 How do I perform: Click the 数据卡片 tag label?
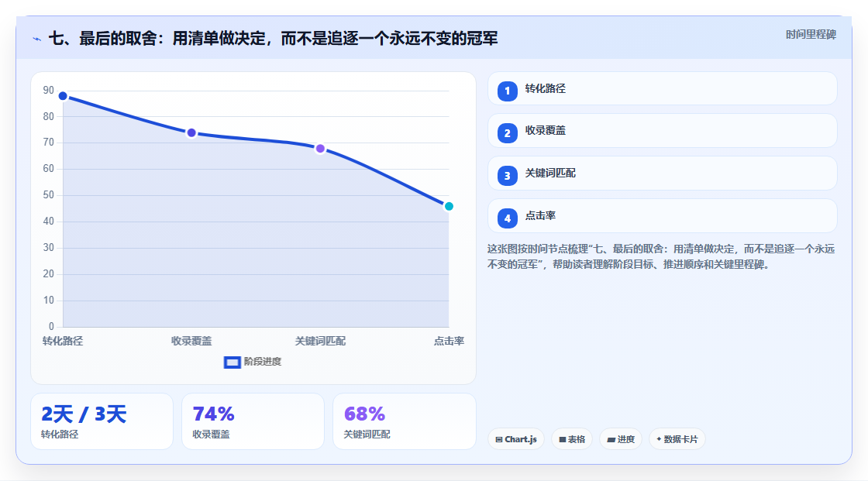(x=681, y=439)
